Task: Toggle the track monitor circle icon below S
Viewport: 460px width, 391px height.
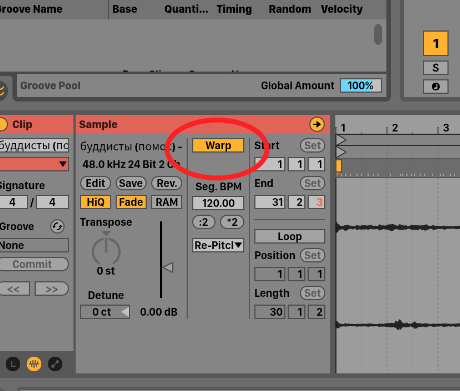Action: [x=435, y=87]
